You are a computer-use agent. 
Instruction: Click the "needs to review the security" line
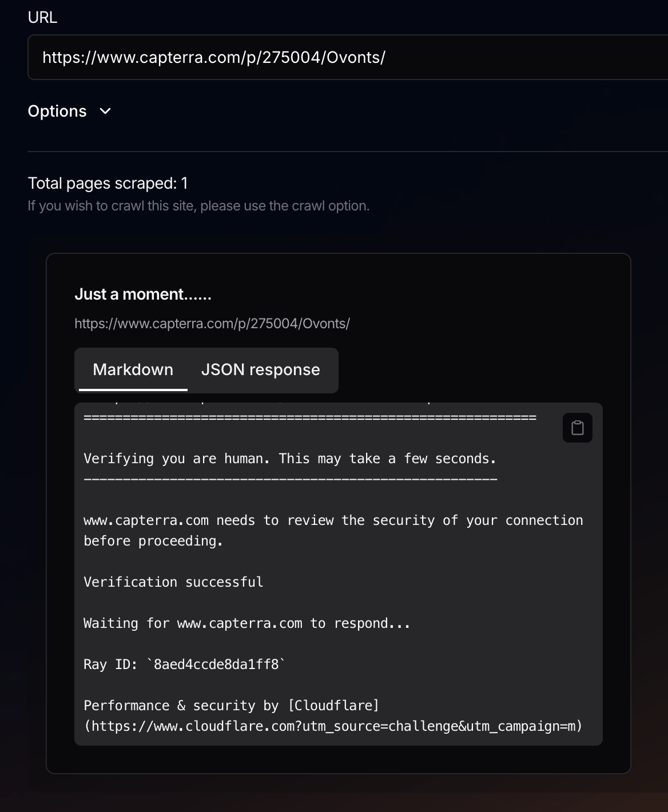333,520
